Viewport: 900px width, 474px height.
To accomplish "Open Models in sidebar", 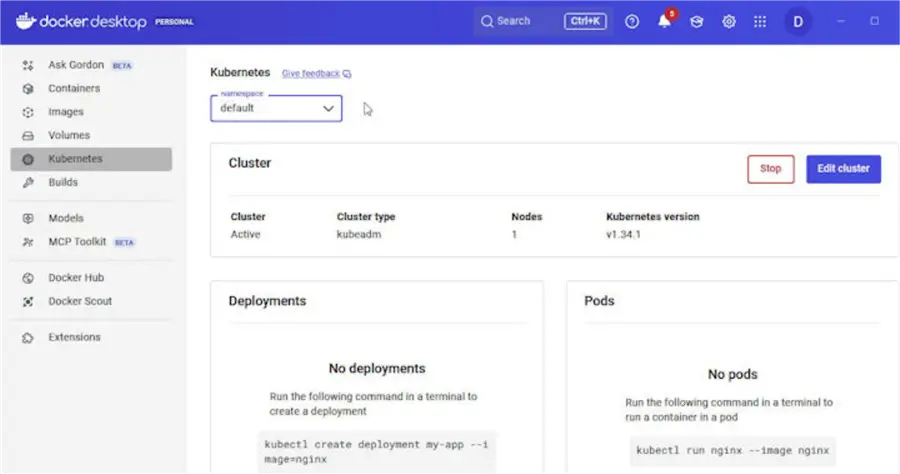I will click(x=91, y=218).
